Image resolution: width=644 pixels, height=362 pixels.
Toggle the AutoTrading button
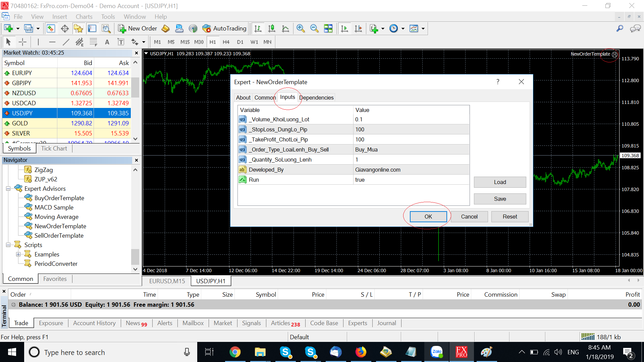(224, 28)
